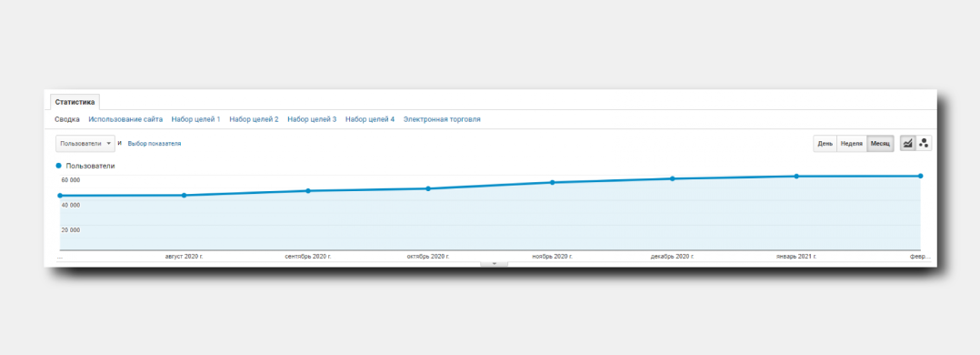Click the январь 2021 г. axis label
Screen dimensions: 980x355
[796, 257]
